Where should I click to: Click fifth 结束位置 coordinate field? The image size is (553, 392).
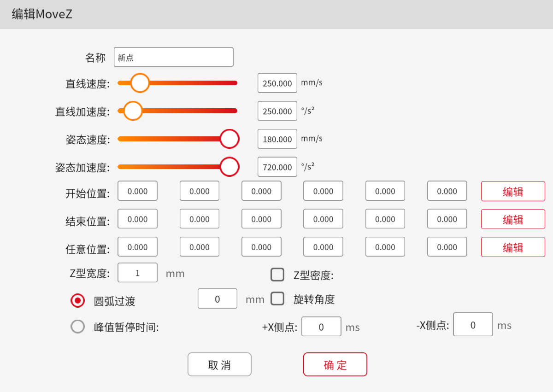(x=385, y=219)
